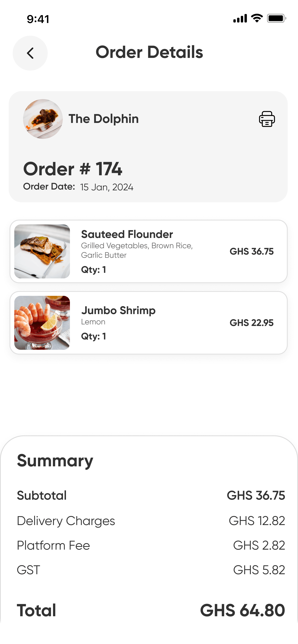Tap the Platform Fee row label
The height and width of the screenshot is (644, 298).
[x=53, y=545]
